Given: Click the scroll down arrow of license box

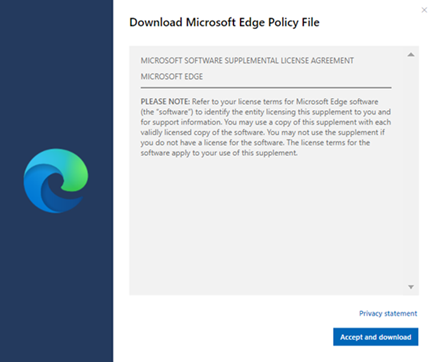Looking at the screenshot, I should (411, 287).
